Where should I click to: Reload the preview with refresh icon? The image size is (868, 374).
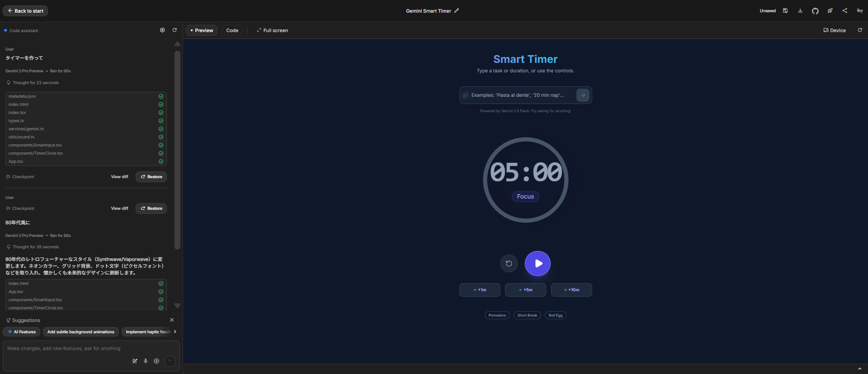pyautogui.click(x=860, y=30)
